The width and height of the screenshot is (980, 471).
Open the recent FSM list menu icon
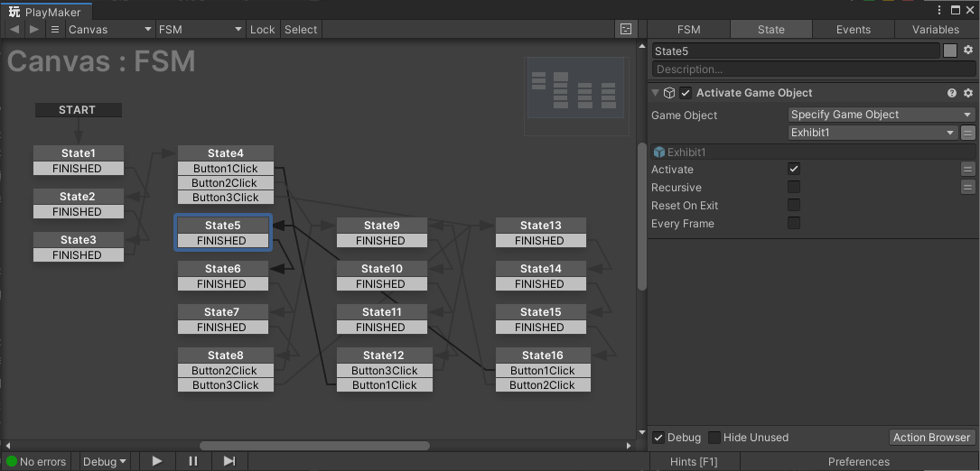tap(55, 30)
